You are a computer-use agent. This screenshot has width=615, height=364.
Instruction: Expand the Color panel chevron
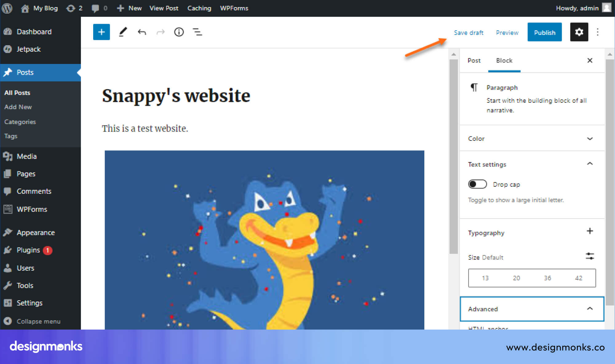(590, 139)
